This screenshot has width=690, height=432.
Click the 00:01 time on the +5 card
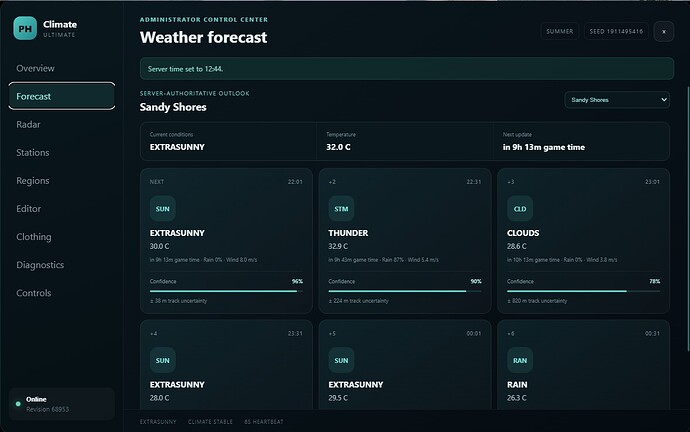coord(473,333)
